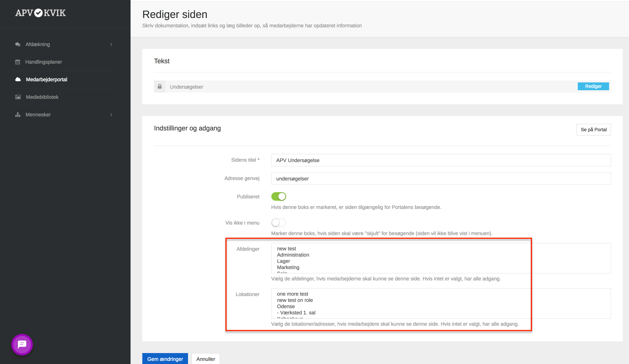Open Handlingsplaner from the sidebar
Screen dimensions: 629x364
[x=44, y=62]
